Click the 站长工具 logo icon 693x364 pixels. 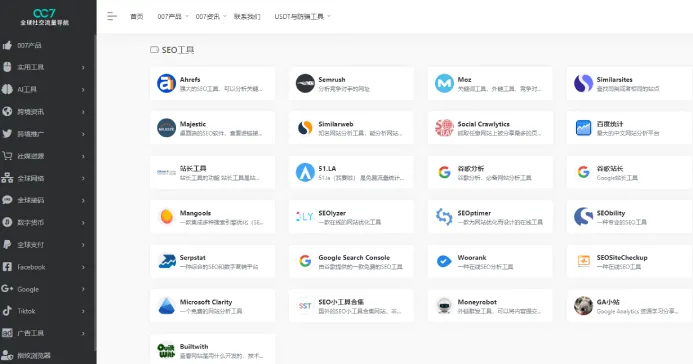167,172
